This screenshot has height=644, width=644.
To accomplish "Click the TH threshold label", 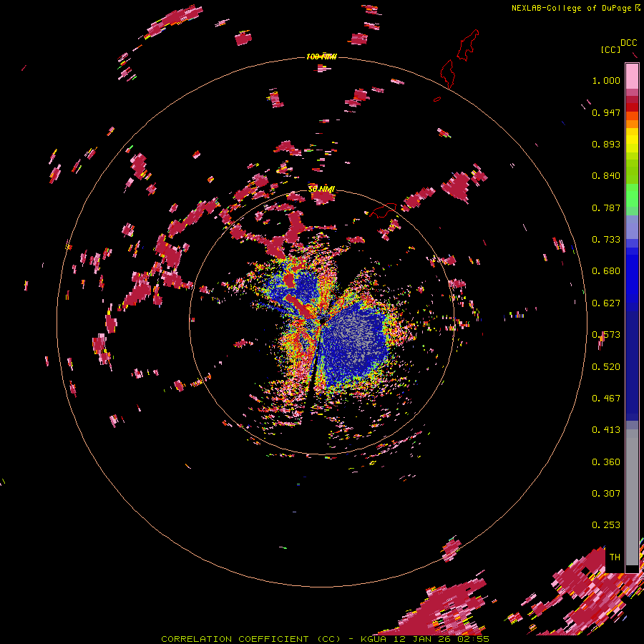I will (615, 557).
